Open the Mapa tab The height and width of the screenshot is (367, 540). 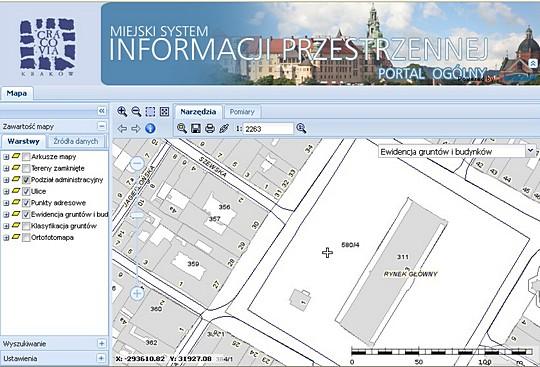17,93
